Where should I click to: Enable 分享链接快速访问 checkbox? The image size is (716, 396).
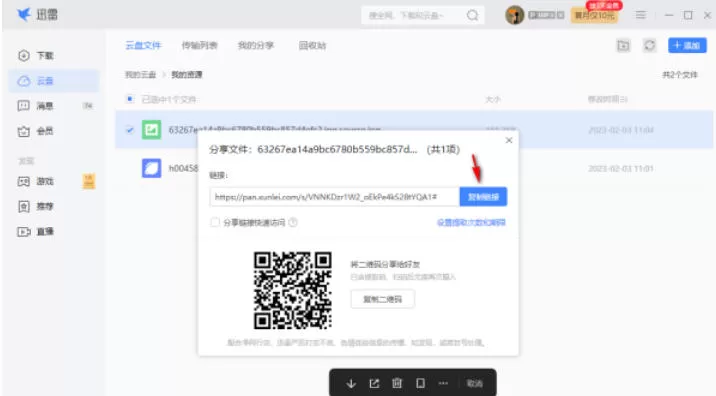coord(215,222)
